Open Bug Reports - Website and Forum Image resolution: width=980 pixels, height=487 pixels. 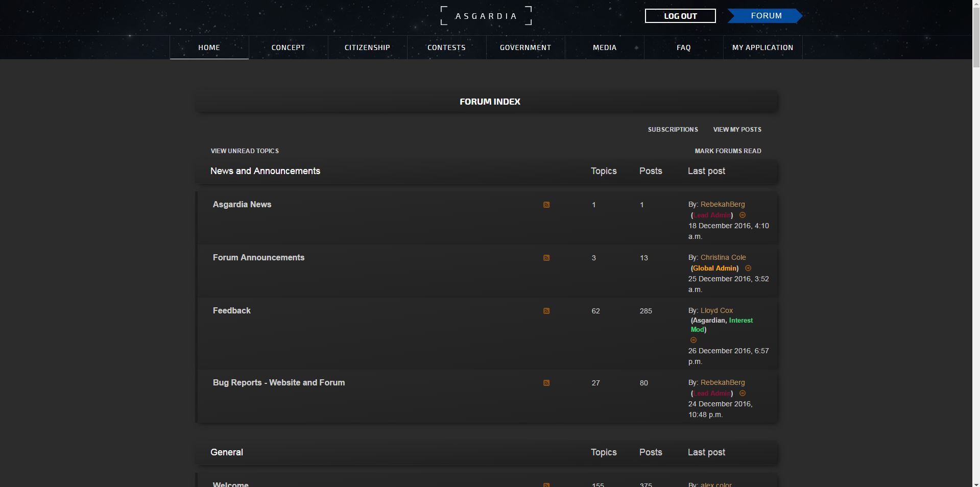pyautogui.click(x=279, y=382)
